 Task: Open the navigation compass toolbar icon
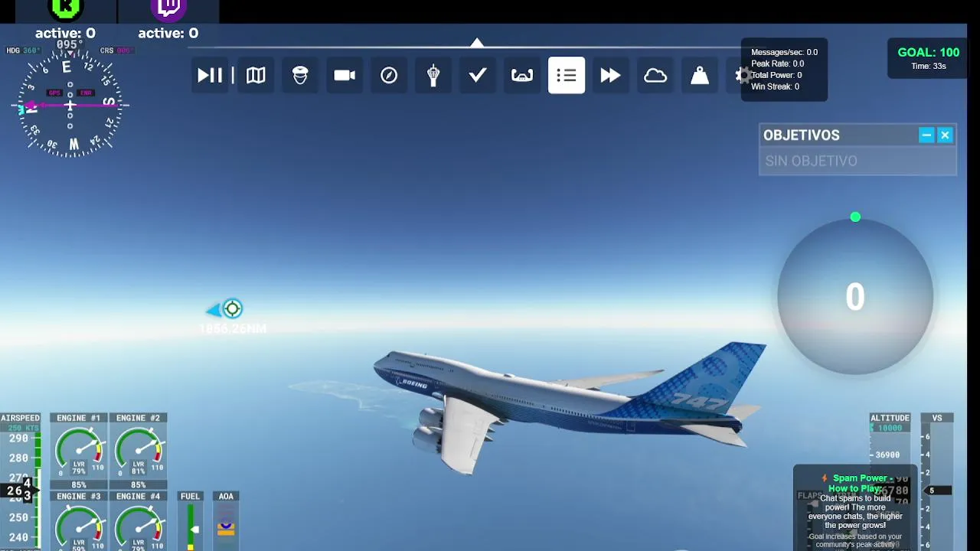(x=389, y=75)
